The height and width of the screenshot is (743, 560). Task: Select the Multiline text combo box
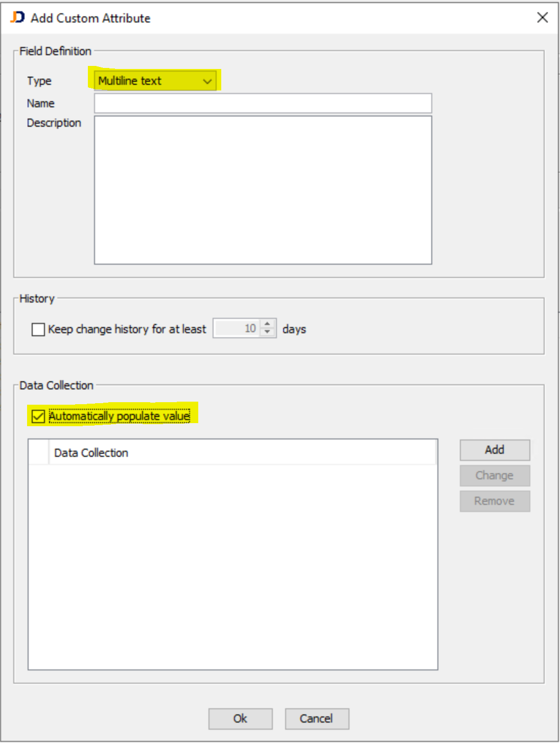tap(148, 81)
